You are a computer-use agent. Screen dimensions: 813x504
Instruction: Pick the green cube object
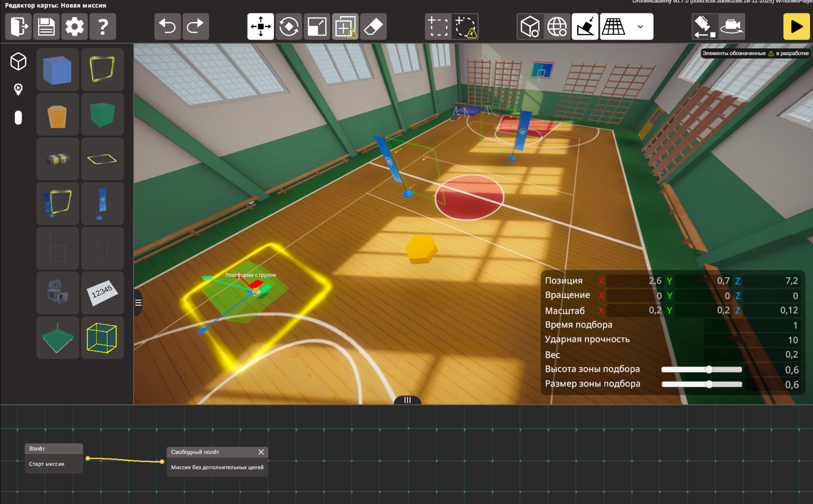(x=103, y=114)
